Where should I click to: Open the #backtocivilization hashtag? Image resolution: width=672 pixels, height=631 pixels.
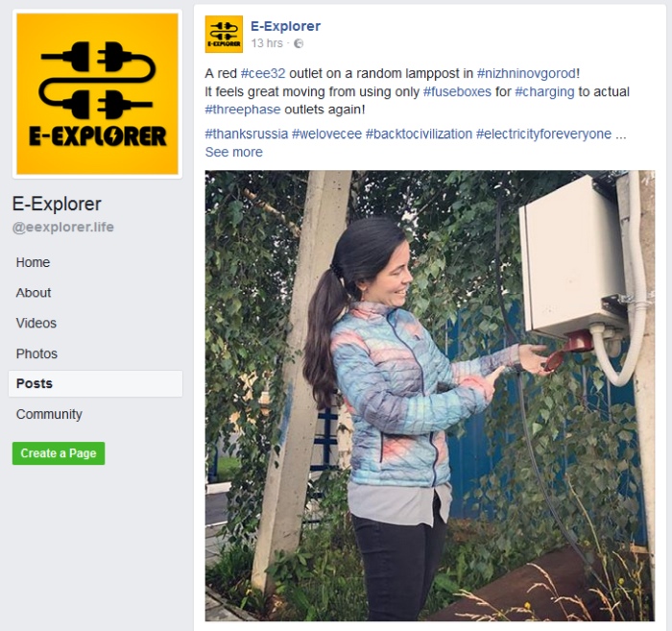[x=419, y=133]
